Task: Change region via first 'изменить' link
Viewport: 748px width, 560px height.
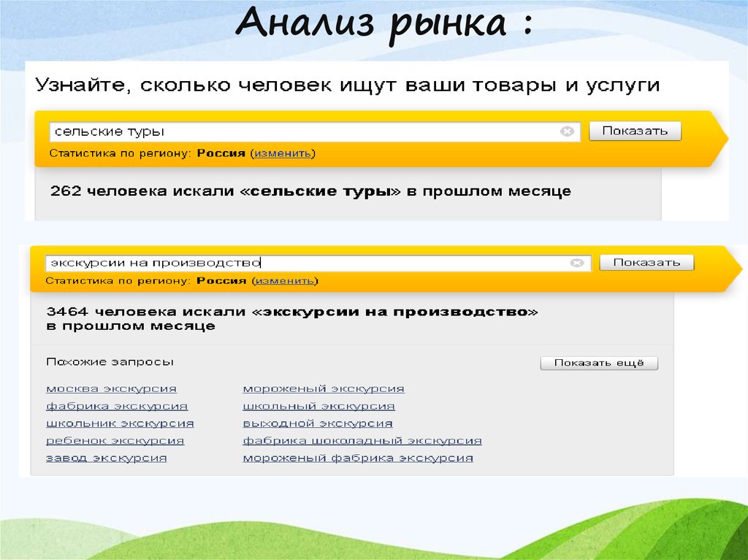Action: (283, 153)
